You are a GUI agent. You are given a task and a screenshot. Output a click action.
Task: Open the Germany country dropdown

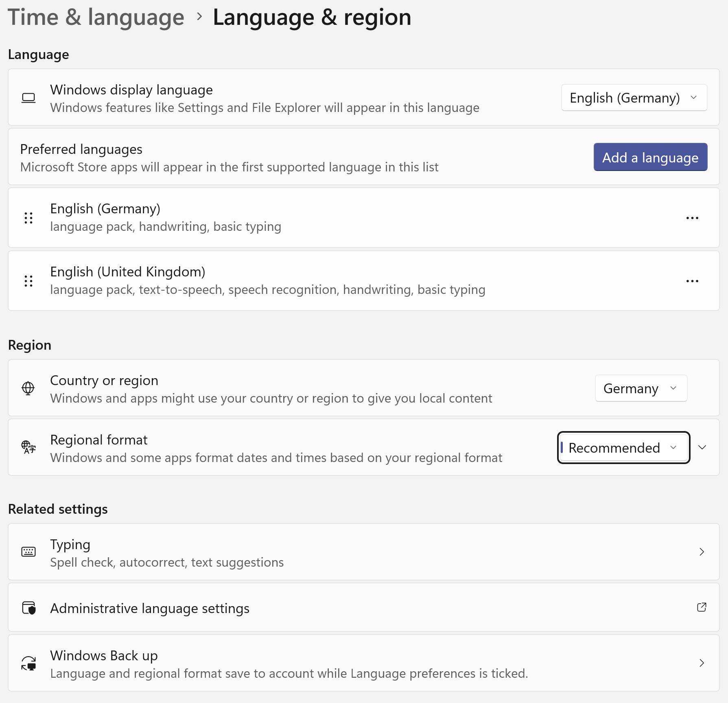(641, 388)
